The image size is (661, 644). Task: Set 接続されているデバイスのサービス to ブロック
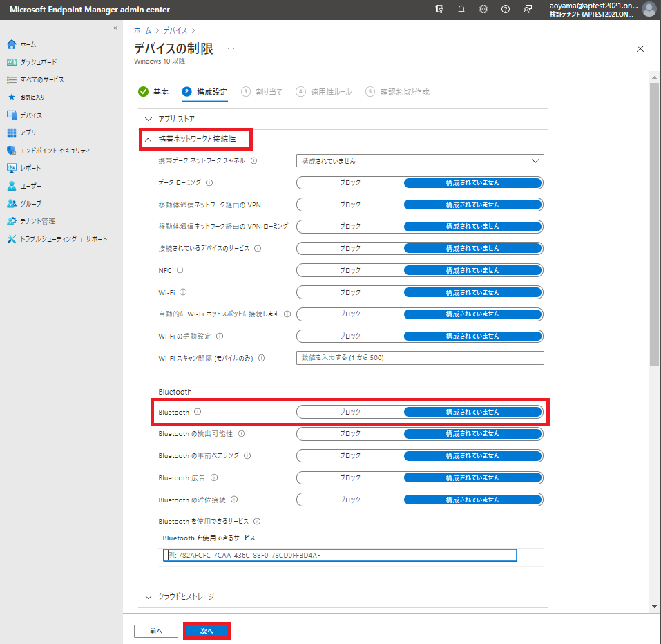point(350,248)
